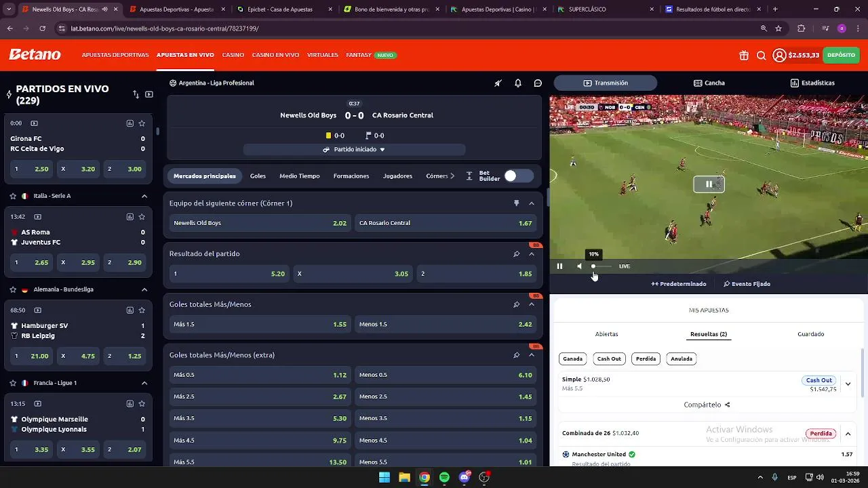Star the Italia - Serie A league

13,196
